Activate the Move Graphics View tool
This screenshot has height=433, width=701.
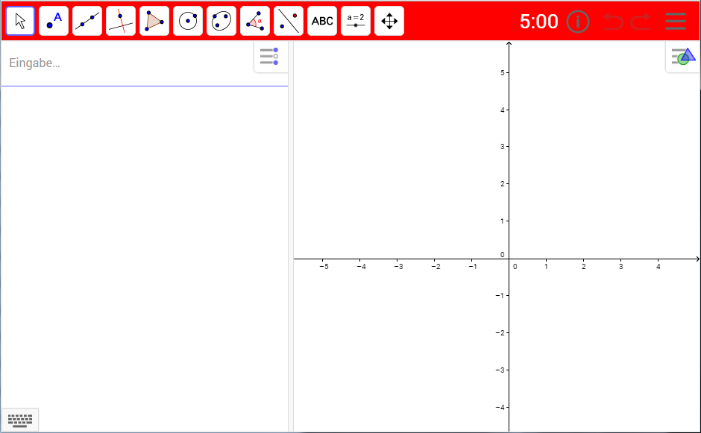click(389, 21)
